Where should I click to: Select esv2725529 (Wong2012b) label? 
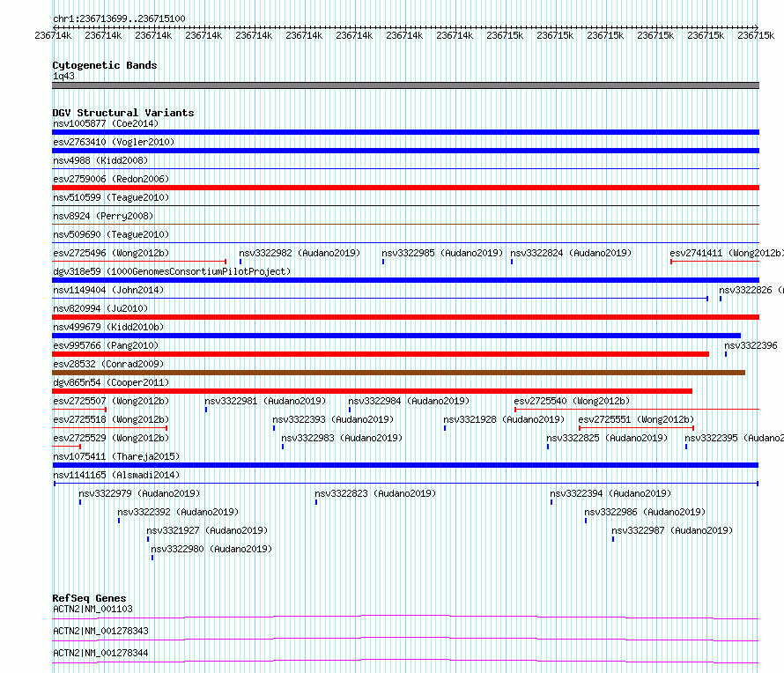tap(111, 438)
